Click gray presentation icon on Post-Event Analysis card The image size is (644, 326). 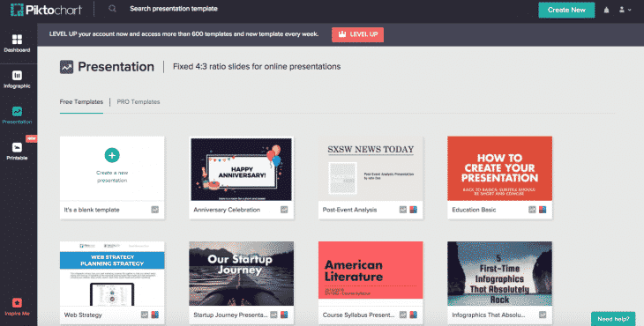403,210
